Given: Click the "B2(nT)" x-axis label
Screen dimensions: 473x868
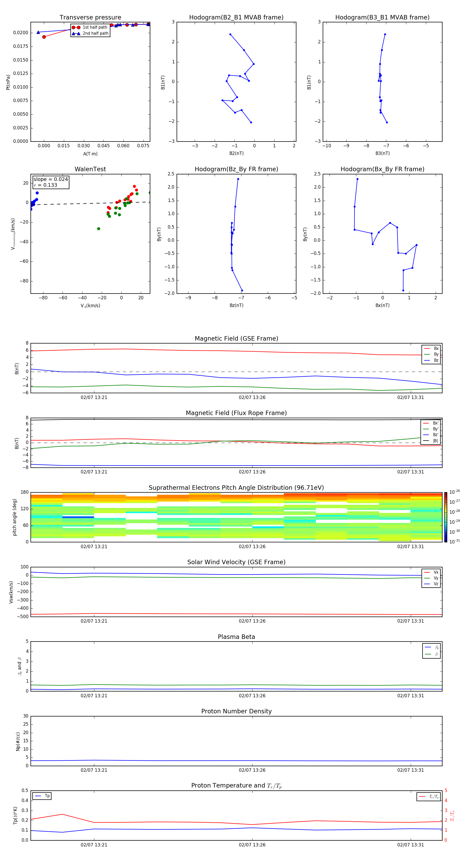Looking at the screenshot, I should pyautogui.click(x=236, y=154).
